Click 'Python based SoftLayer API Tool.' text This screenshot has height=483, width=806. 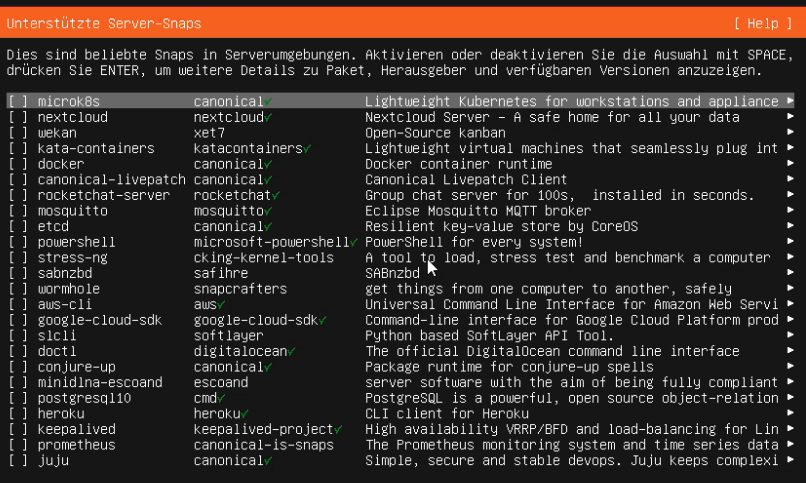click(489, 336)
